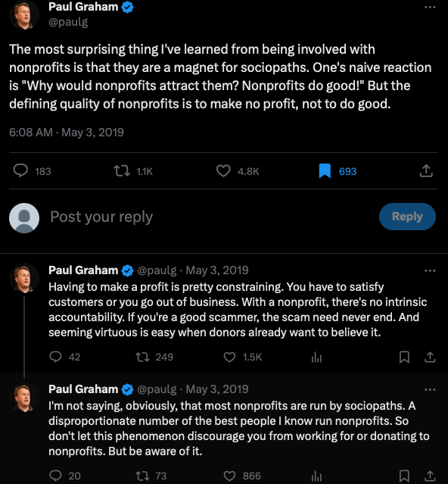
Task: Open more options on 'I'm not saying' tweet
Action: click(x=430, y=389)
